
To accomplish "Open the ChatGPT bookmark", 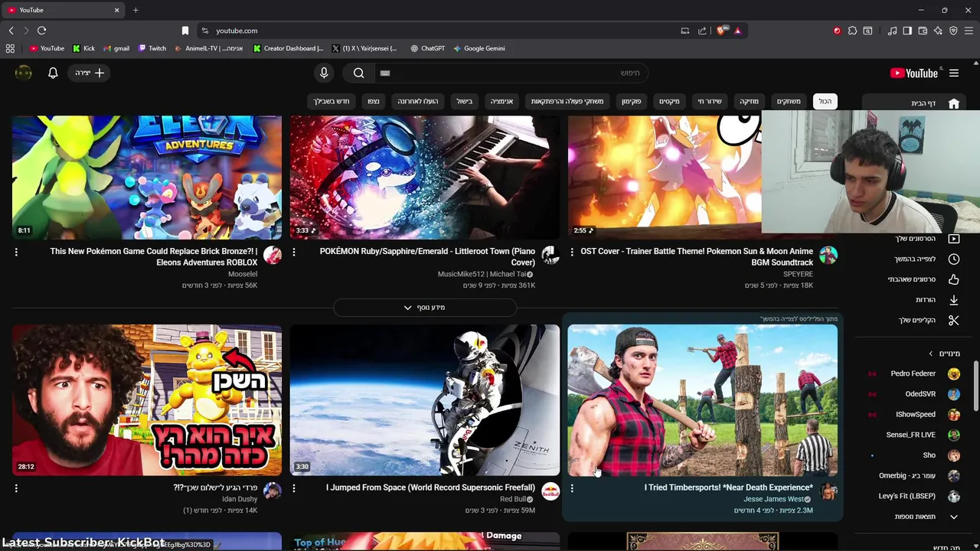I will point(427,48).
